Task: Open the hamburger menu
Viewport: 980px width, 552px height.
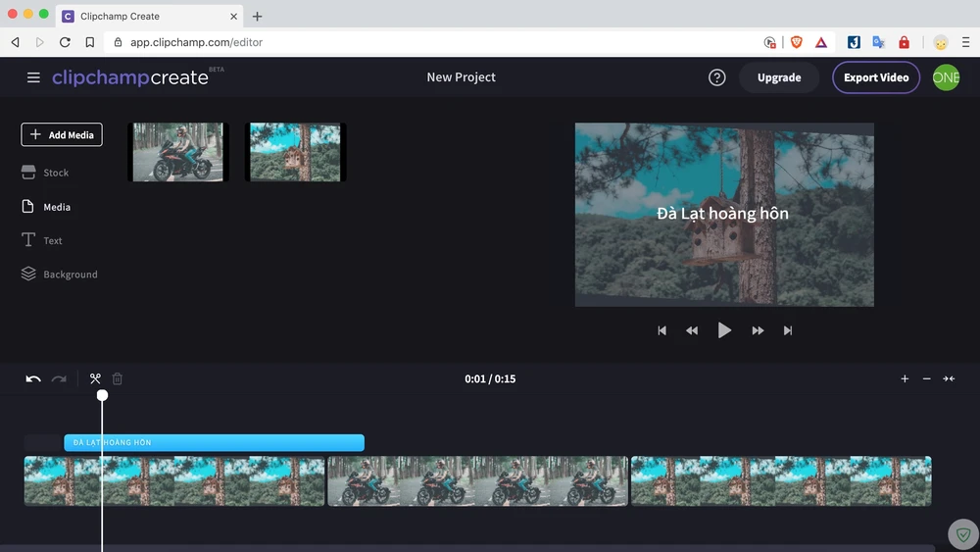Action: point(33,77)
